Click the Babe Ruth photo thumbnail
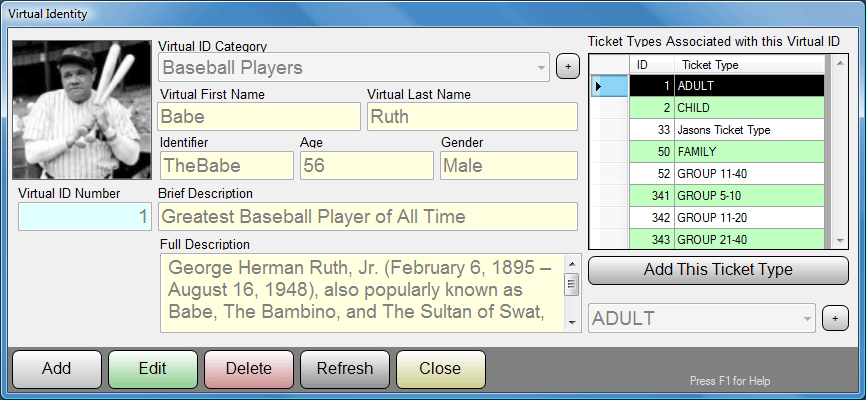Viewport: 866px width, 400px height. [82, 110]
